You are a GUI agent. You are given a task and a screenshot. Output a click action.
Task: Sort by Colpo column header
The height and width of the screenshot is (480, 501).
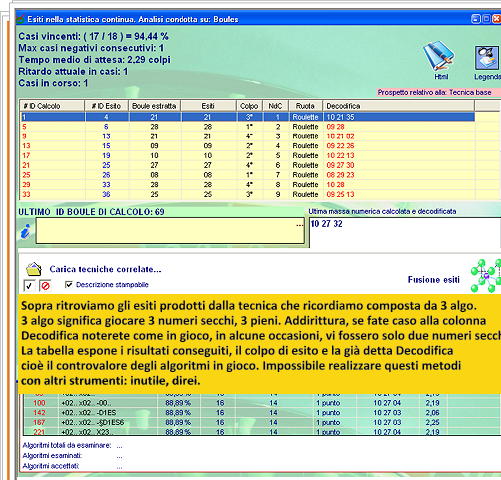[249, 106]
